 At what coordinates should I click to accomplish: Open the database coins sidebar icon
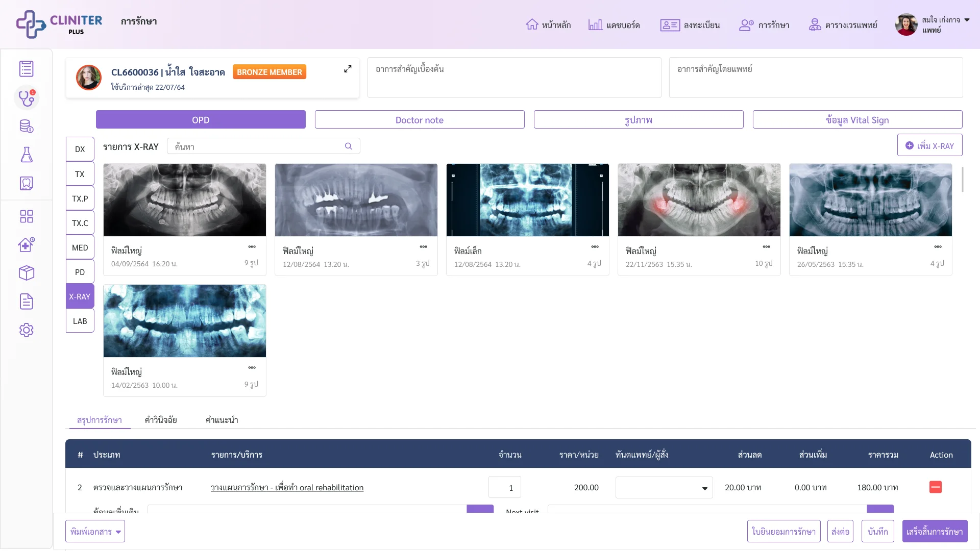pos(27,126)
